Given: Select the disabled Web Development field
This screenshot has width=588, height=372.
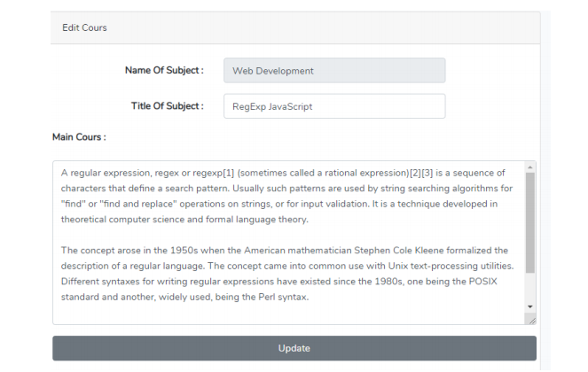Looking at the screenshot, I should click(x=334, y=71).
